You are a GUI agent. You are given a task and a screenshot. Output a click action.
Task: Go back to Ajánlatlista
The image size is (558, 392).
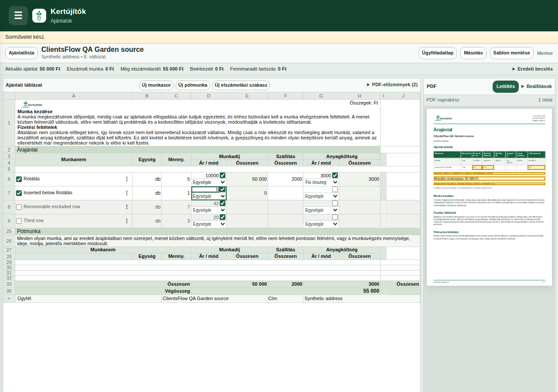click(21, 53)
